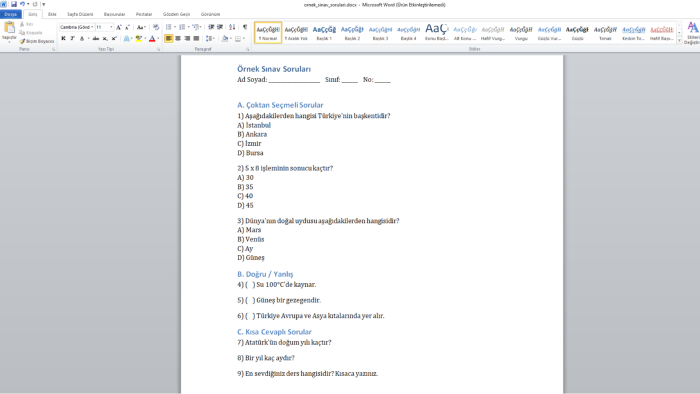
Task: Toggle bold K formatting
Action: (63, 39)
